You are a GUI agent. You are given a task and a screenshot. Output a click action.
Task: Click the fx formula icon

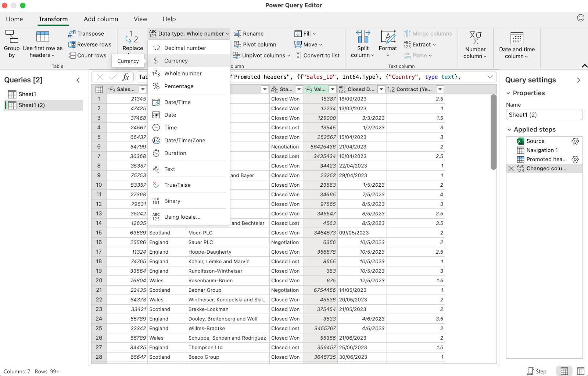click(126, 77)
